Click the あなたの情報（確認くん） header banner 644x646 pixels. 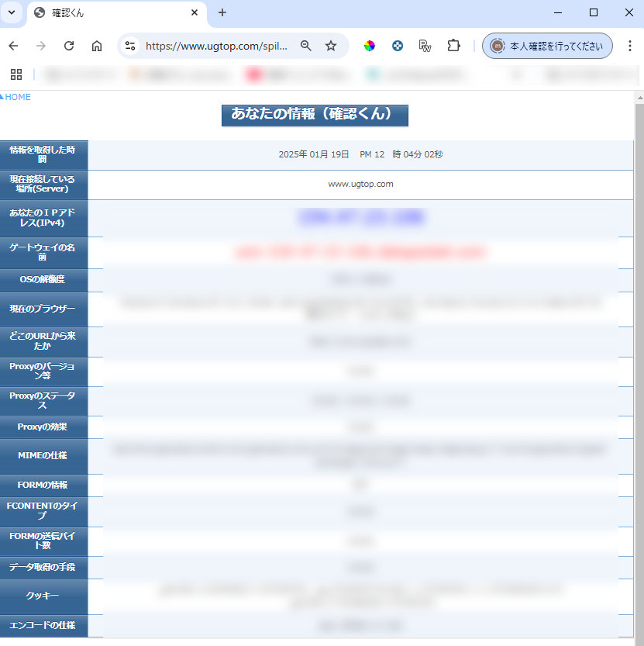(x=315, y=114)
